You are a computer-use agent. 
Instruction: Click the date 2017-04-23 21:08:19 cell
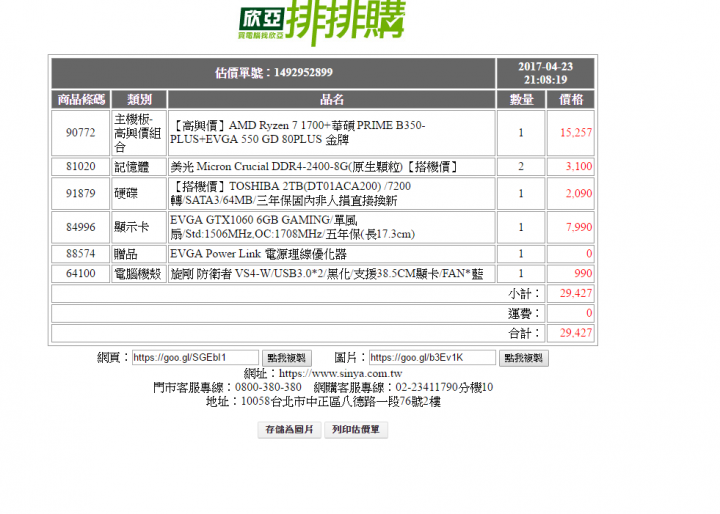[x=546, y=73]
